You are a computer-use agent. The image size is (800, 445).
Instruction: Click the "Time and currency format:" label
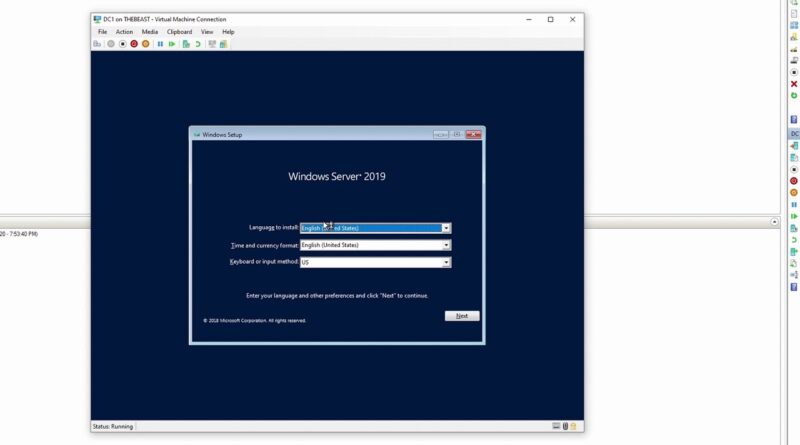click(x=265, y=245)
